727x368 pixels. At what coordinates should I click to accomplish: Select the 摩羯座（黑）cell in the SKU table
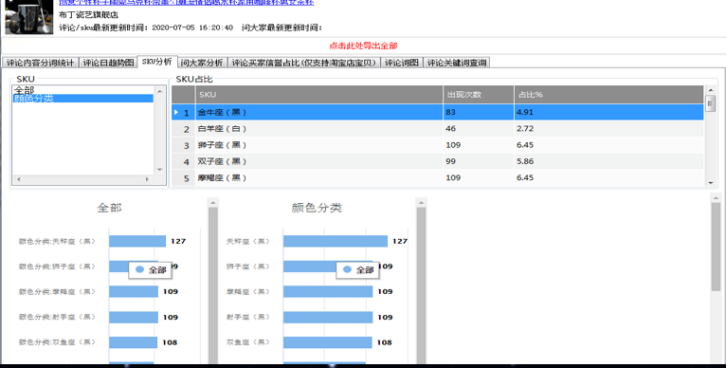coord(319,178)
